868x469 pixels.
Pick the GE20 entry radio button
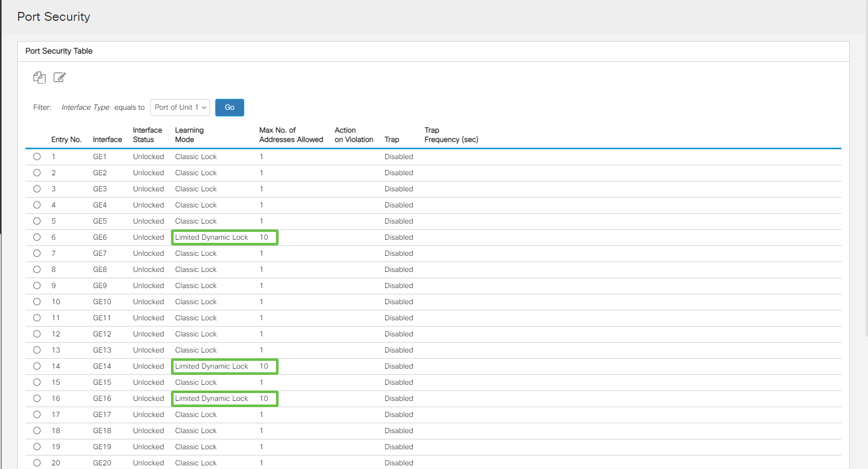[37, 463]
